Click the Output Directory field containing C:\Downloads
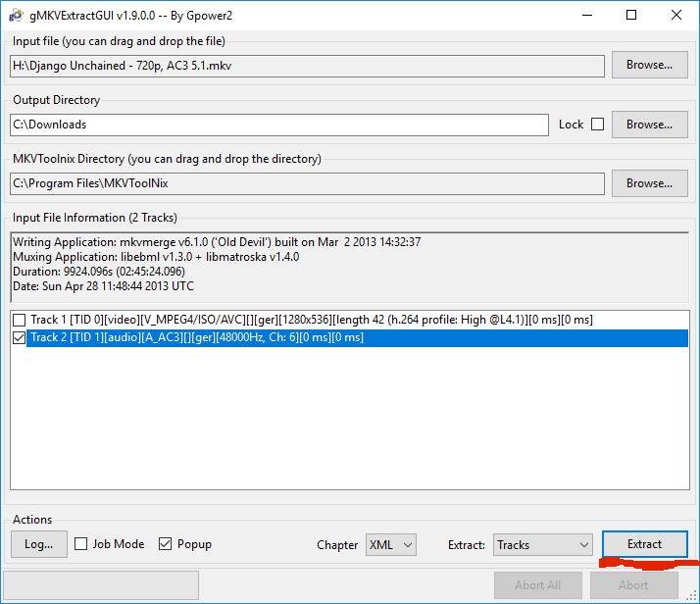The height and width of the screenshot is (604, 700). point(279,125)
